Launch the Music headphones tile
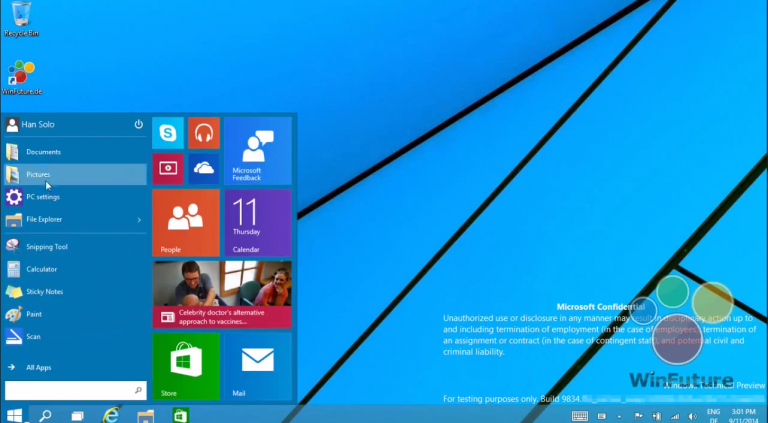This screenshot has width=768, height=423. pyautogui.click(x=204, y=133)
